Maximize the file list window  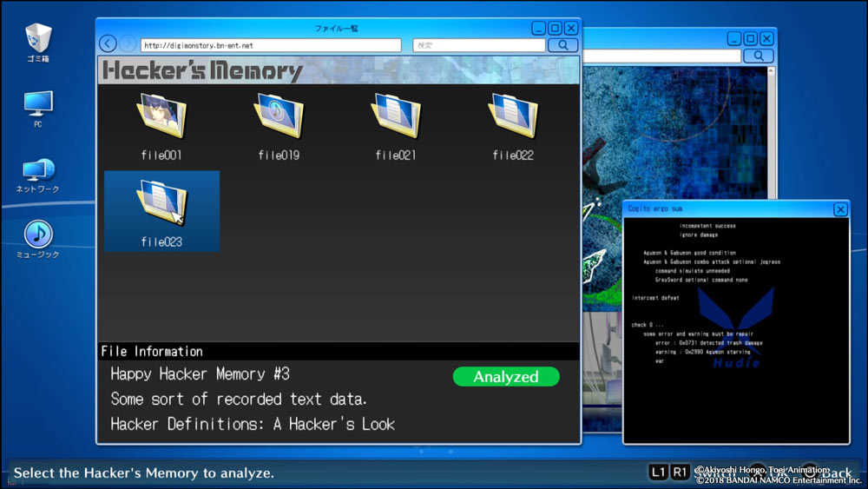pos(555,29)
